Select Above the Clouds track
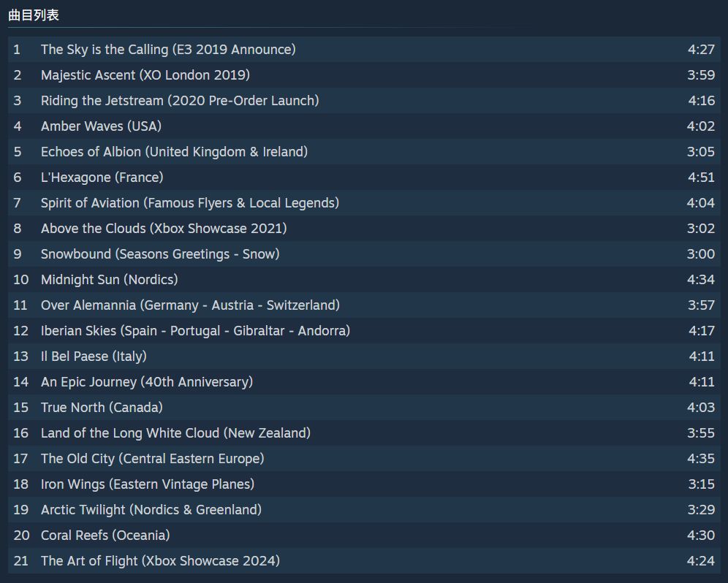Screen dimensions: 728x583 [x=364, y=228]
